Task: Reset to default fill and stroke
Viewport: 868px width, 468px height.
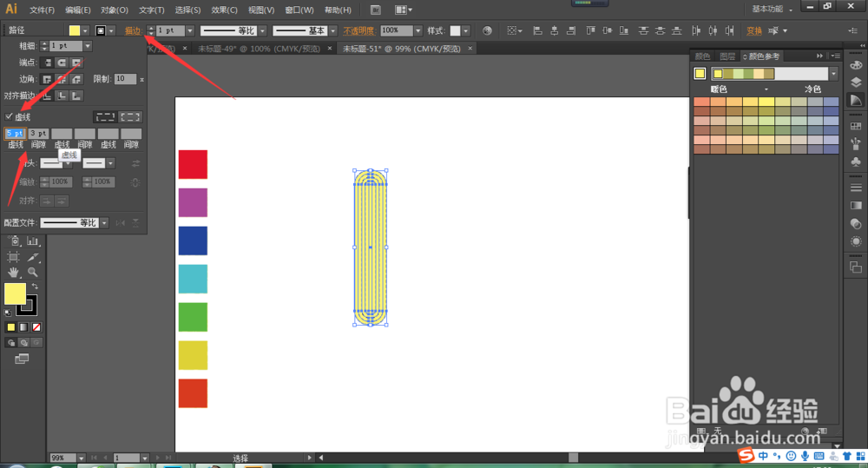Action: point(8,313)
